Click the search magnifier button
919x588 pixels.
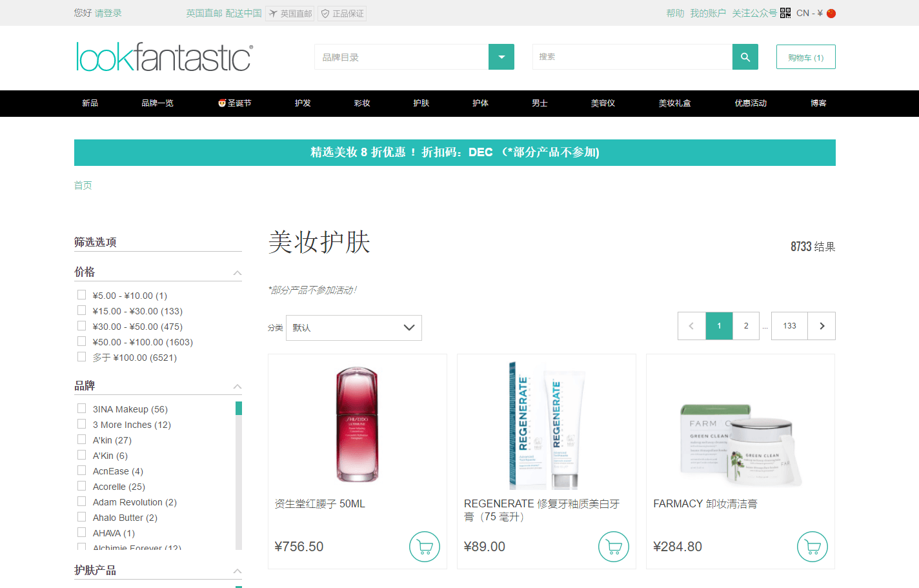[x=745, y=57]
